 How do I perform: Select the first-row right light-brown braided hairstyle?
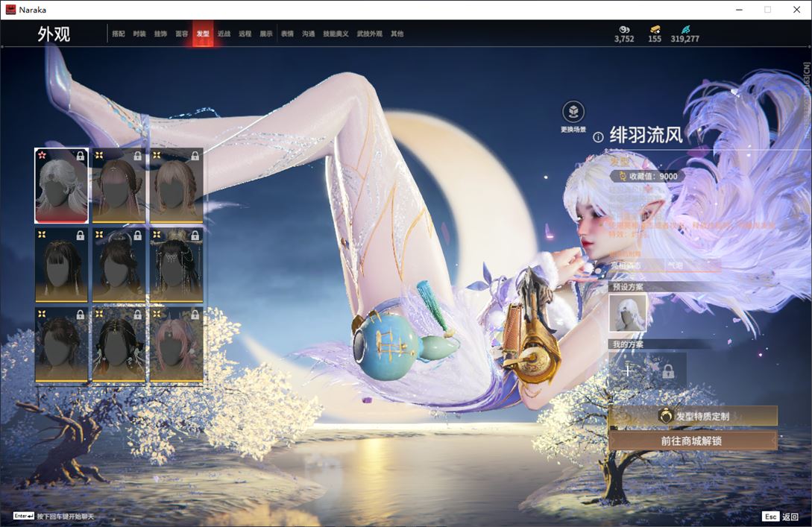click(176, 186)
